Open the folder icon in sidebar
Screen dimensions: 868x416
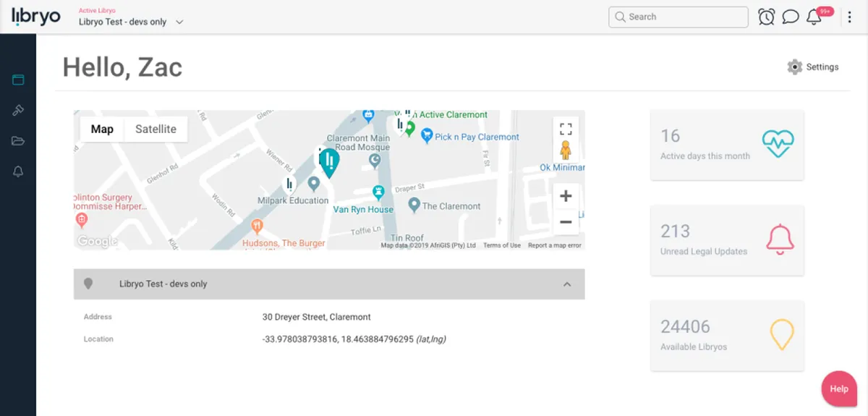18,140
